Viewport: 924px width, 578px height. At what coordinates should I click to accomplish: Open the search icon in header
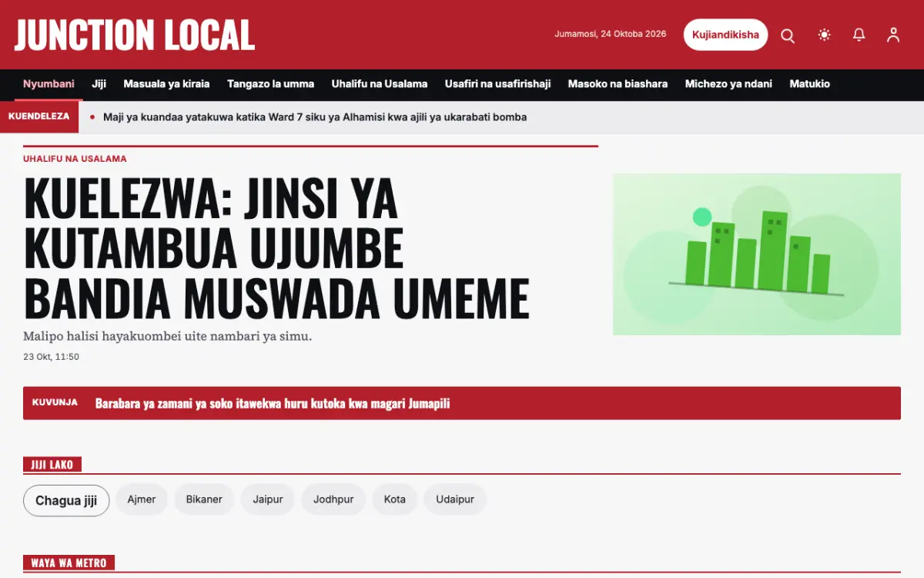point(788,35)
